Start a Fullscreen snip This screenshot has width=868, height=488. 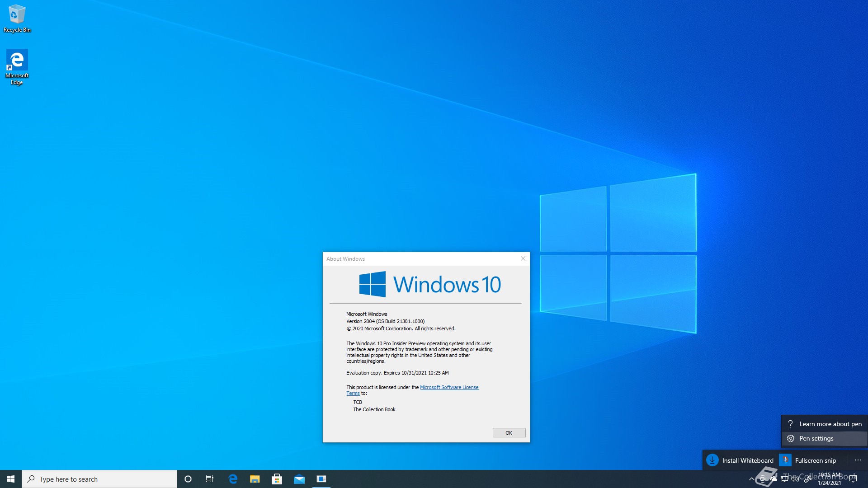[808, 460]
